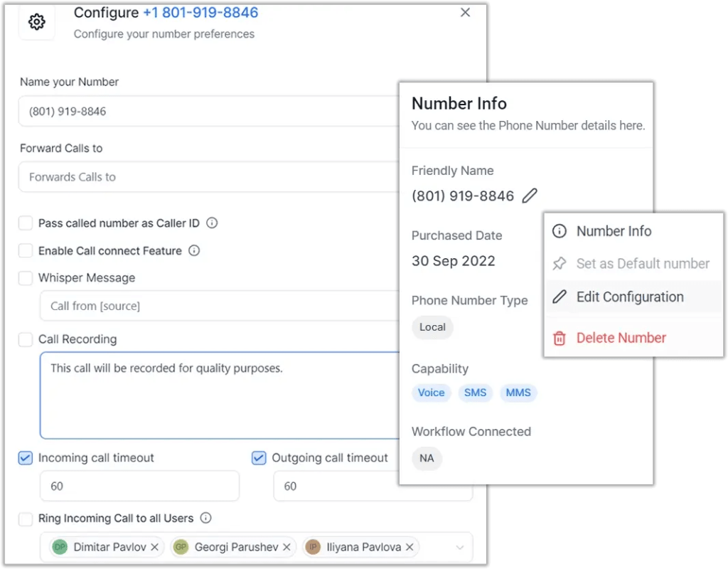
Task: Remove Dimitar Pavlov from the user list
Action: click(x=156, y=547)
